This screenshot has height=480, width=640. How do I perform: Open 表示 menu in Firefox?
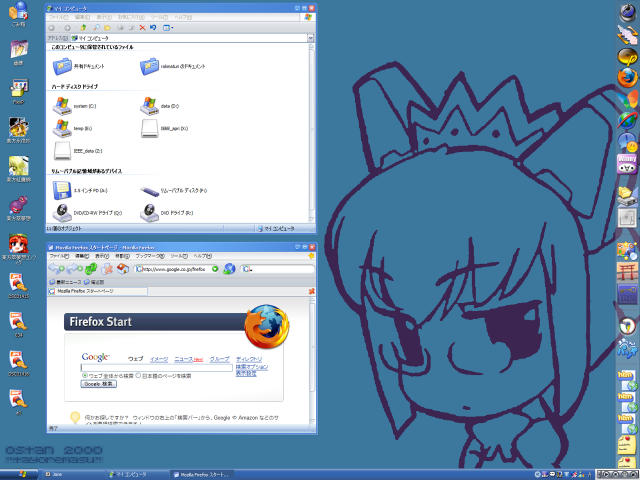tap(102, 256)
